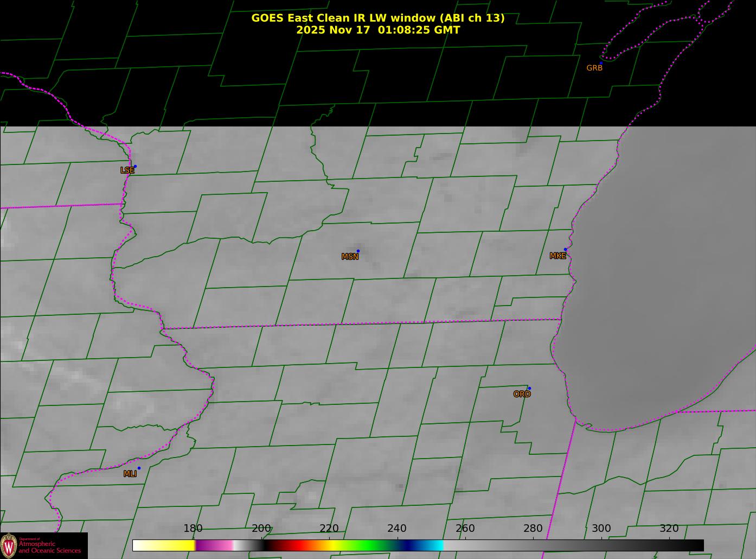Click the 260 label on the color scale
756x559 pixels.
[x=465, y=529]
